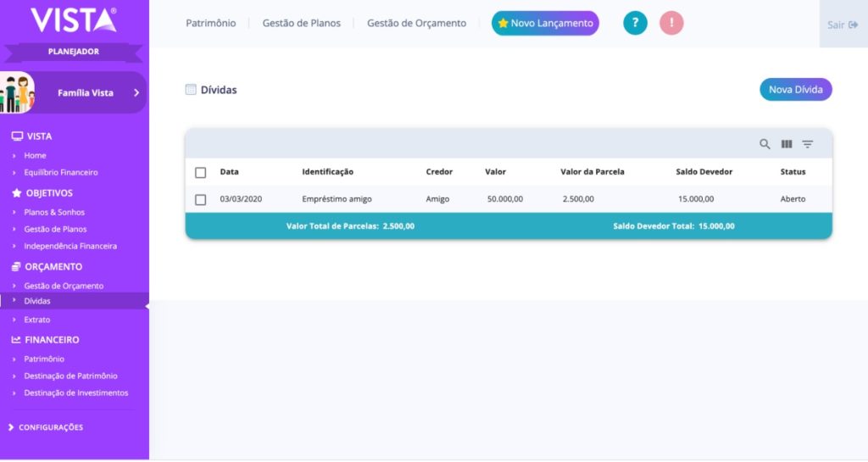The width and height of the screenshot is (868, 462).
Task: Open the help question mark icon
Action: [x=635, y=24]
